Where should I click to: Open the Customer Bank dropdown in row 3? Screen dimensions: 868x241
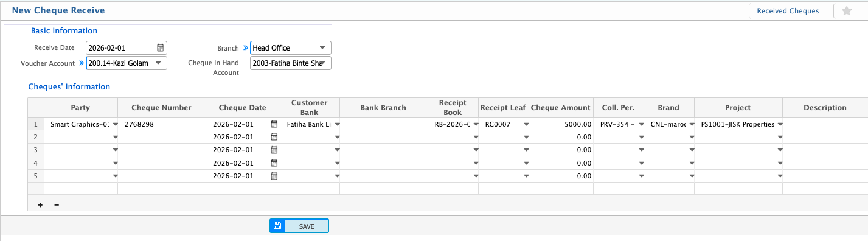pos(337,150)
